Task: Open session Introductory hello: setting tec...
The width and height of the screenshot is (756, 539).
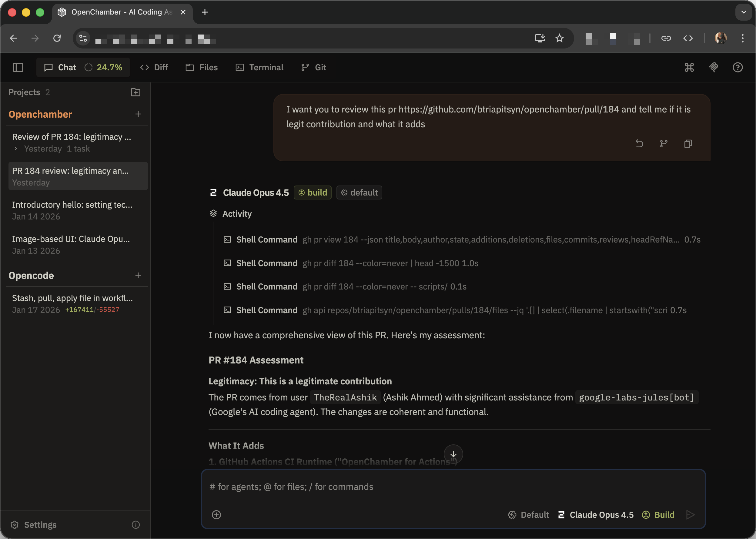Action: 78,210
